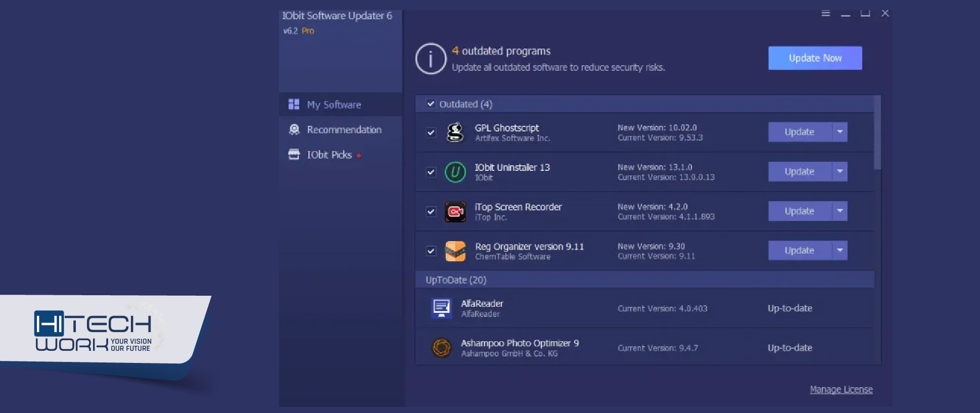Click the New Version: 9.30 text
980x413 pixels.
point(651,246)
